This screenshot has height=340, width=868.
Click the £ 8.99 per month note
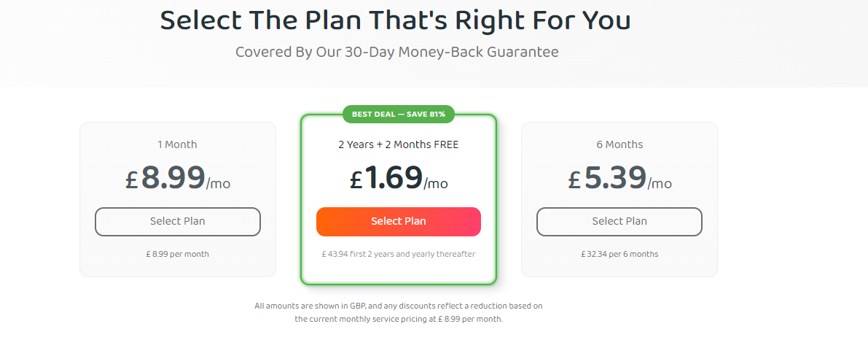point(177,254)
